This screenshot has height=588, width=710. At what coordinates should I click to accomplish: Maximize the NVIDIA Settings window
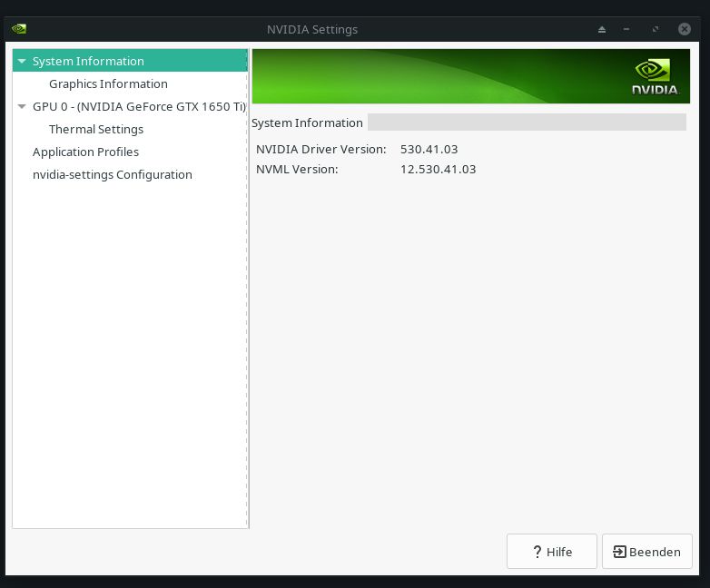pos(655,29)
